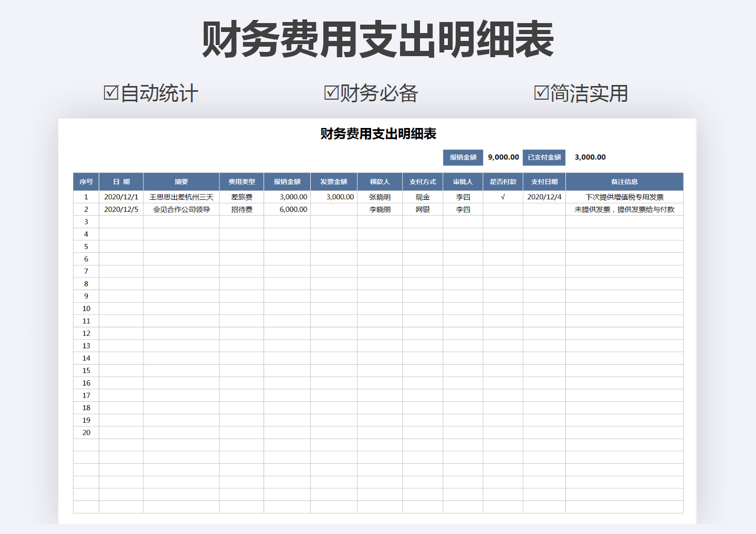Screen dimensions: 756x534
Task: Click payee 张晓明 in row 1
Action: tap(380, 197)
